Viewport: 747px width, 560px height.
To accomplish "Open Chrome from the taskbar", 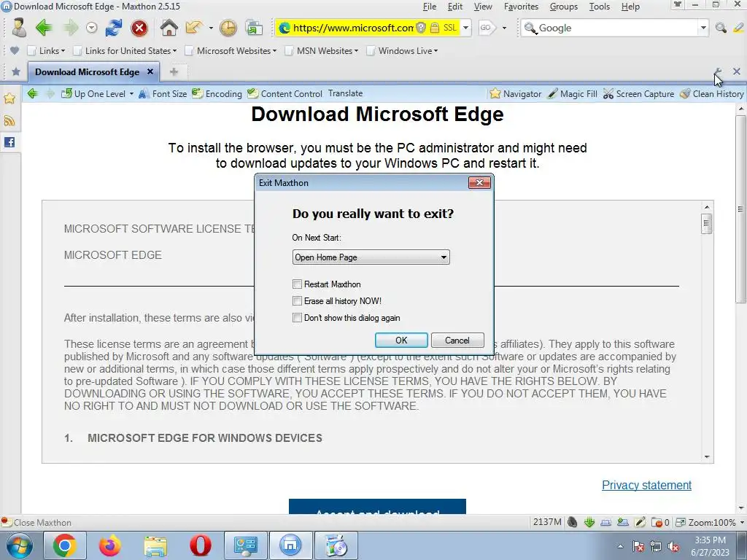I will click(x=65, y=545).
